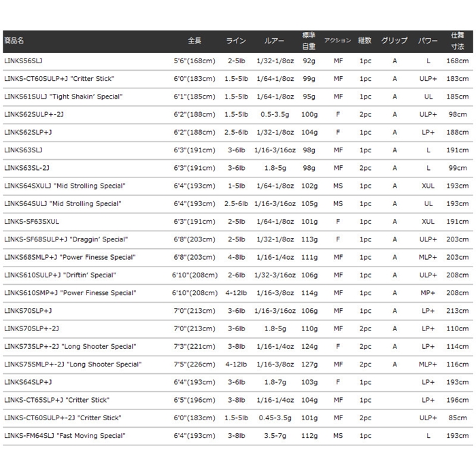Click the 95g weight cell

[309, 97]
